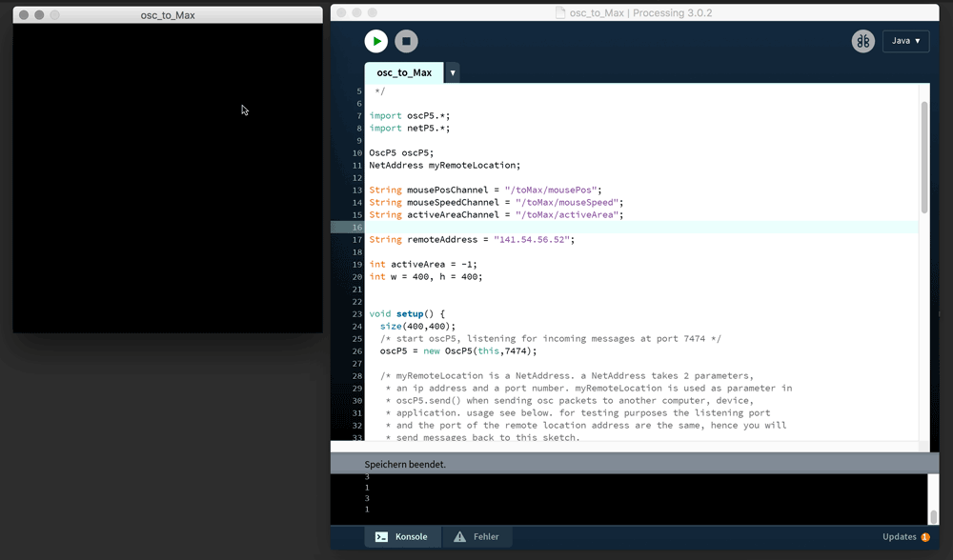Open the Fehler errors tab

point(476,537)
